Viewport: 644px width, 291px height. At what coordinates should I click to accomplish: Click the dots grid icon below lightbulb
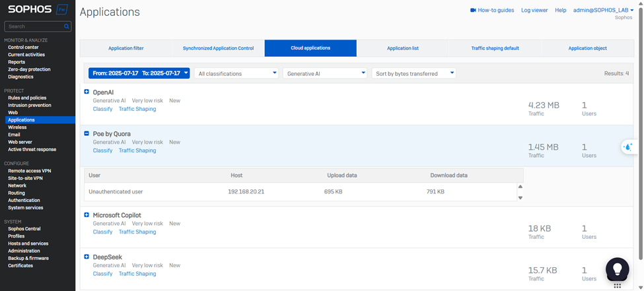616,286
